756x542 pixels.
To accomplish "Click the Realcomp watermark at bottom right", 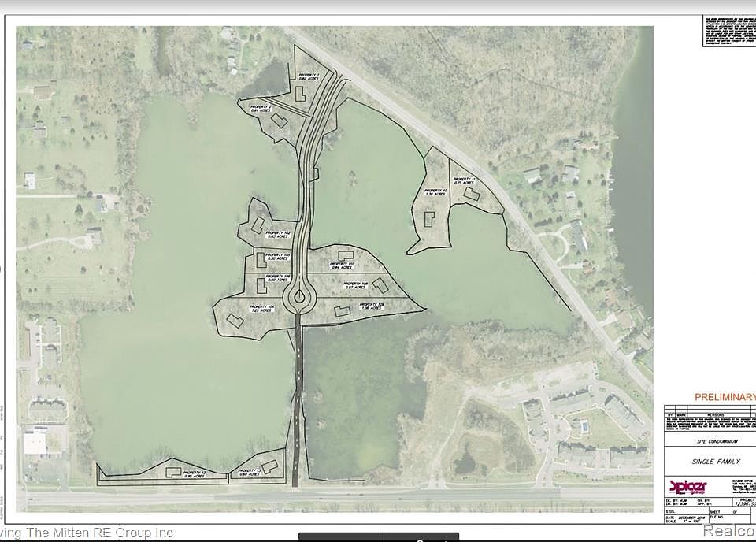I will [x=728, y=532].
